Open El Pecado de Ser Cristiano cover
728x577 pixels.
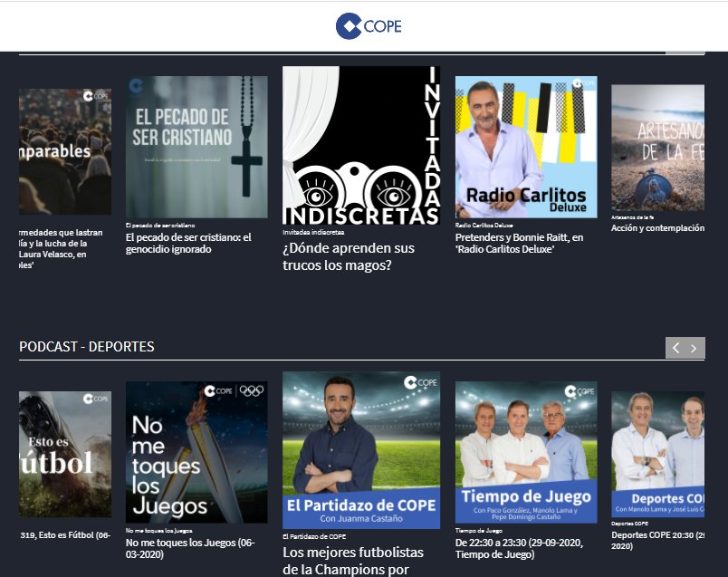[x=196, y=147]
